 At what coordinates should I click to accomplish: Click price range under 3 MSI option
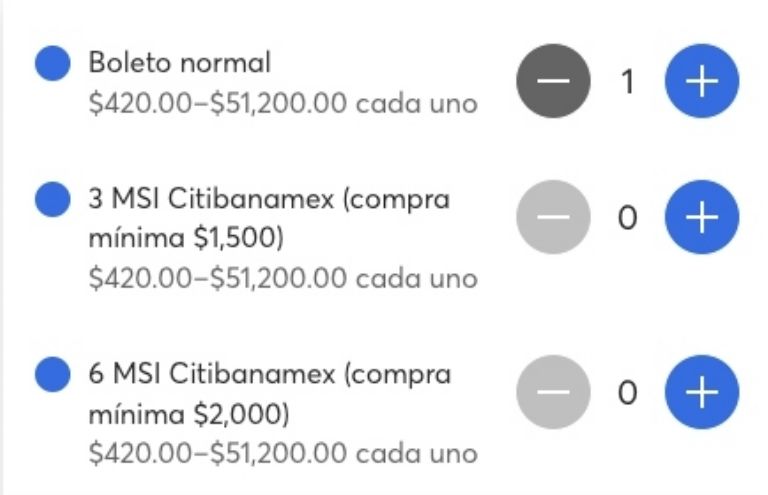click(x=283, y=278)
